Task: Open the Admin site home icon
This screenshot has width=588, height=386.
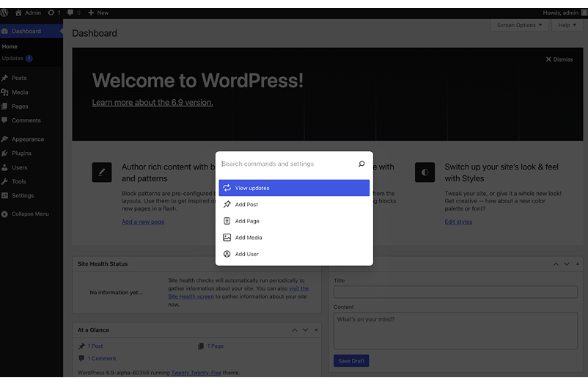Action: pyautogui.click(x=18, y=12)
